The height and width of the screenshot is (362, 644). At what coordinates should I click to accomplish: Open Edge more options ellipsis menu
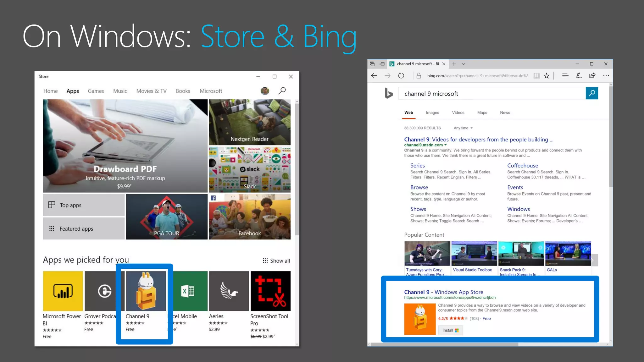(606, 75)
